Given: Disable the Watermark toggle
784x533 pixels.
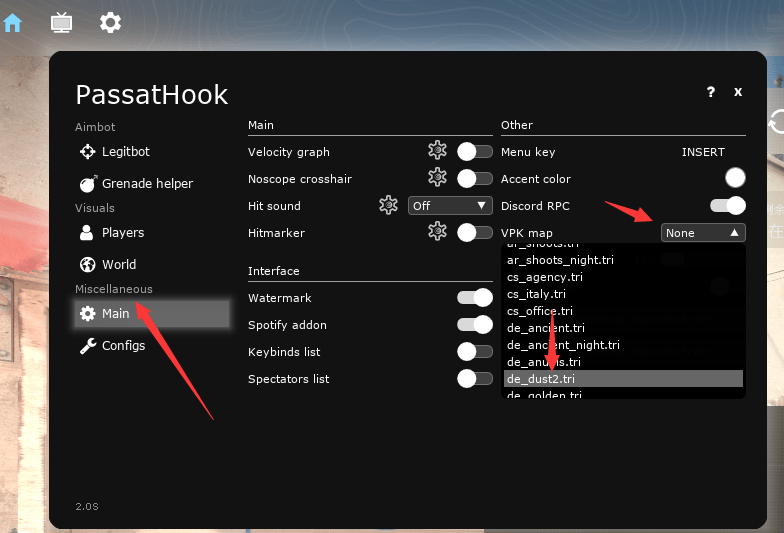Looking at the screenshot, I should tap(474, 298).
